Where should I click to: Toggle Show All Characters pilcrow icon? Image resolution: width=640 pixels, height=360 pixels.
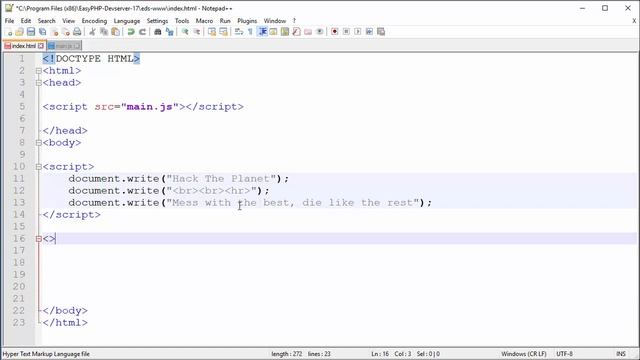(250, 32)
